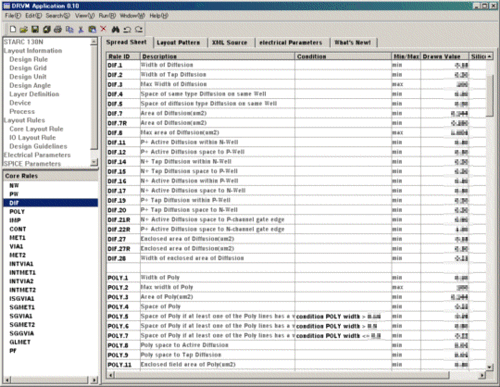This screenshot has width=500, height=387.
Task: Select Layer Definition in the tree
Action: click(x=34, y=94)
